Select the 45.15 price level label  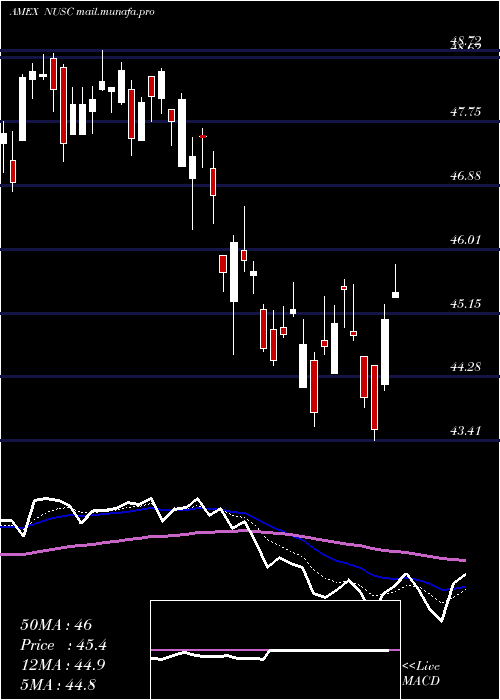[466, 304]
